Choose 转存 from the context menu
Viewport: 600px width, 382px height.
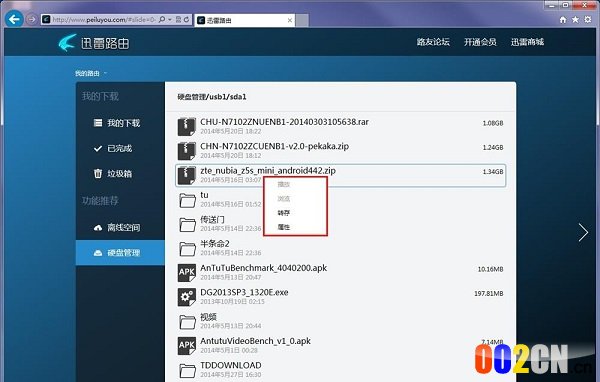point(284,213)
